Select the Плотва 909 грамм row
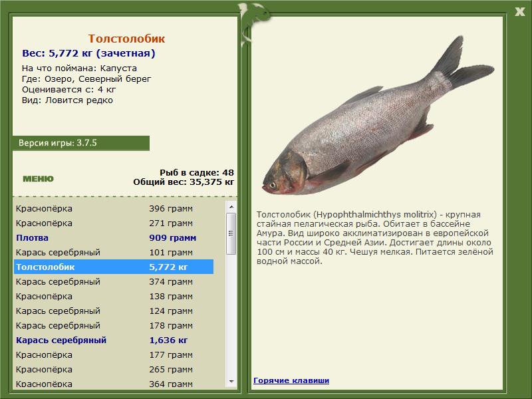This screenshot has width=532, height=399. pos(114,238)
